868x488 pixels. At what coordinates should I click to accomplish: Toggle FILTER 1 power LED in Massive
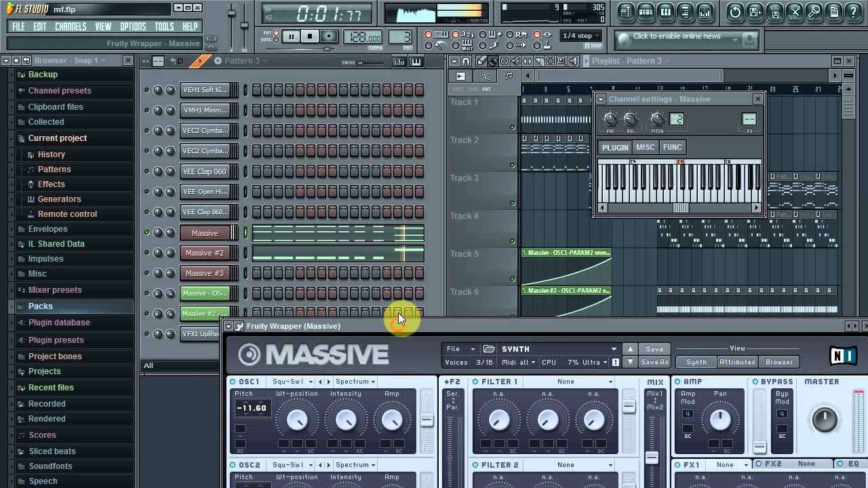[x=475, y=382]
